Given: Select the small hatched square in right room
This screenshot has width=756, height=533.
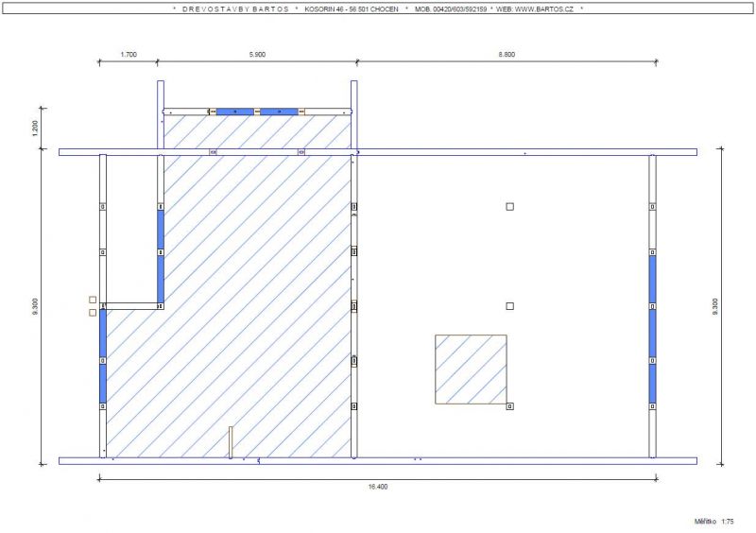Looking at the screenshot, I should click(471, 369).
